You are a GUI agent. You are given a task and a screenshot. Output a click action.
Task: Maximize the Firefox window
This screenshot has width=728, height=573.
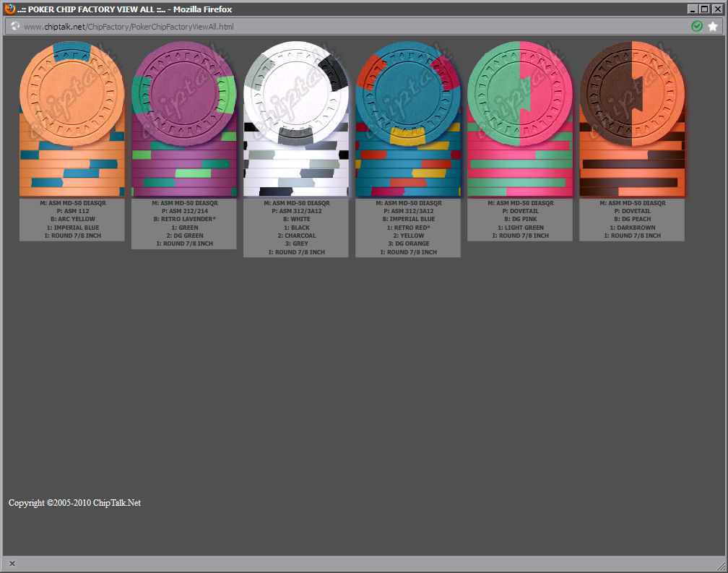[704, 9]
